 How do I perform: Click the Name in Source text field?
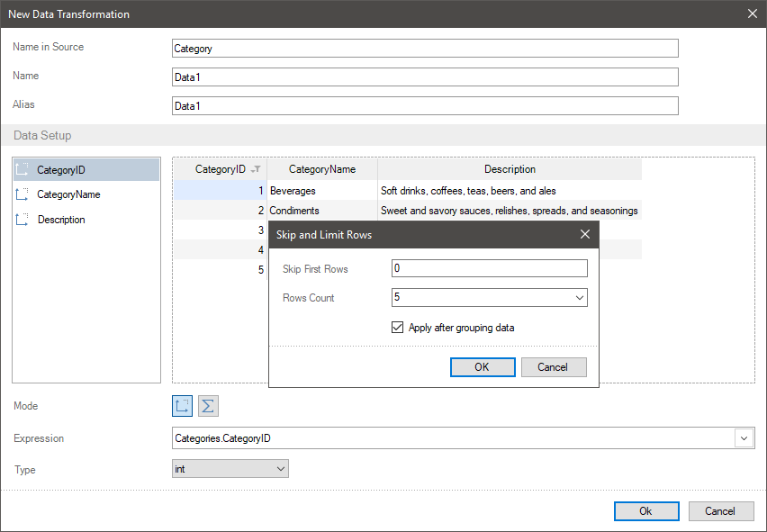pos(425,49)
